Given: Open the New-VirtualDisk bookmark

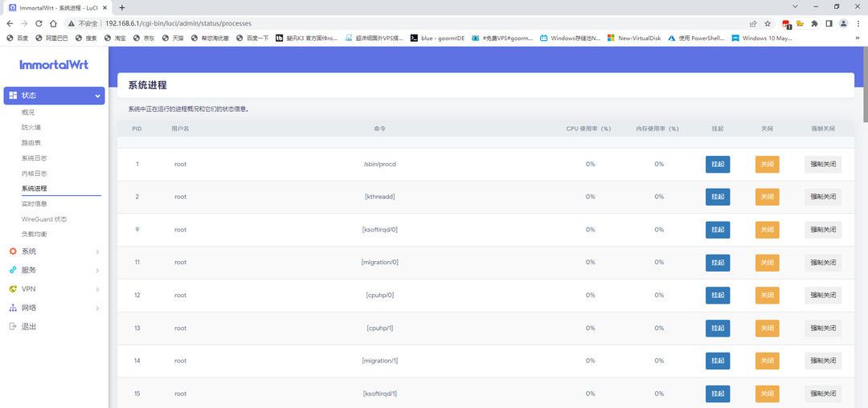Looking at the screenshot, I should [634, 38].
